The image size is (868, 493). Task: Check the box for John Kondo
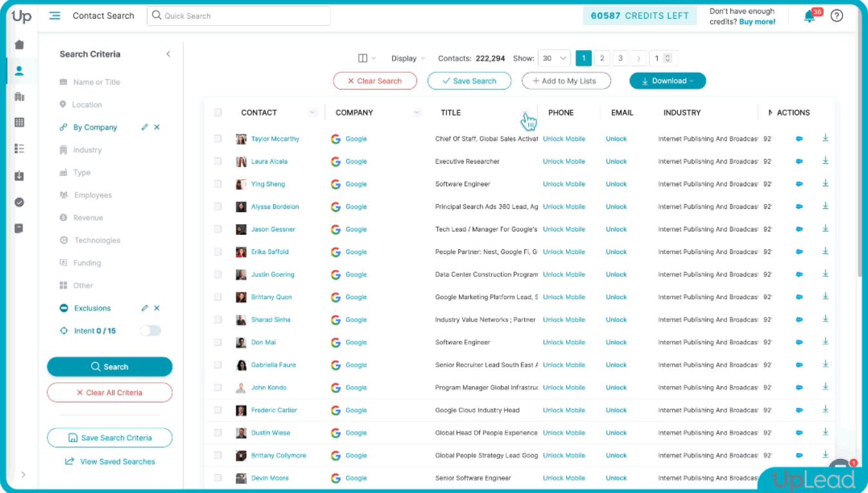[218, 387]
